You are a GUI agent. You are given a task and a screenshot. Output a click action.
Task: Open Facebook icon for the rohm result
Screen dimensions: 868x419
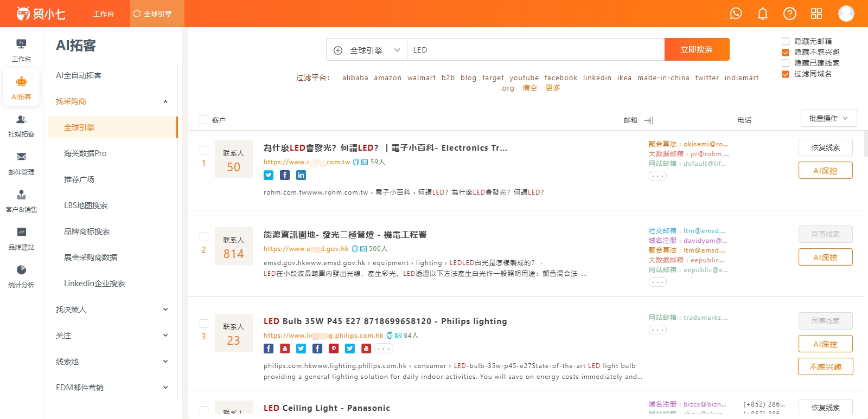pyautogui.click(x=285, y=175)
